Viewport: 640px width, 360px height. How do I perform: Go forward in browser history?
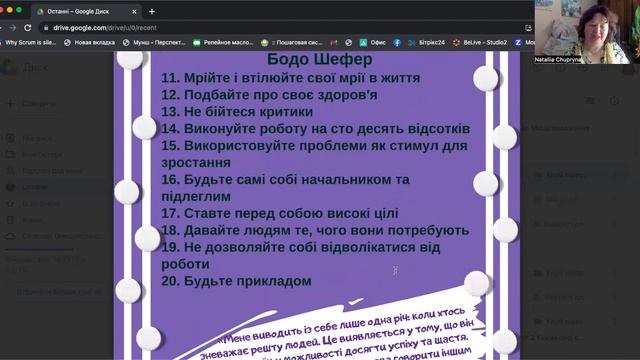pos(13,28)
